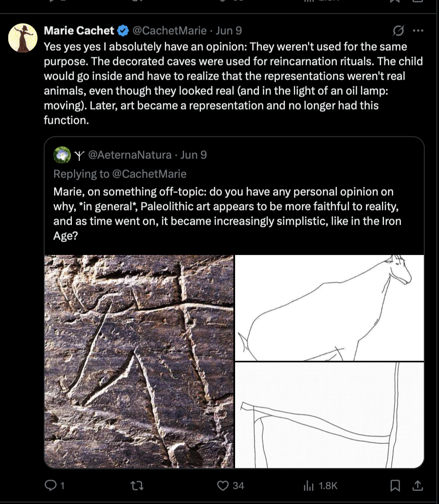The height and width of the screenshot is (504, 439).
Task: Open Marie Cachet's profile avatar
Action: (x=23, y=38)
